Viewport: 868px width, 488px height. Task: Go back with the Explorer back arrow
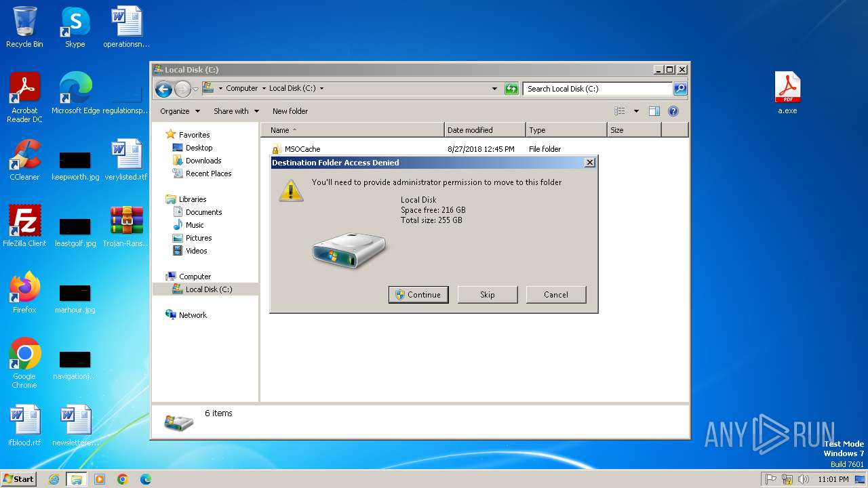click(x=163, y=89)
